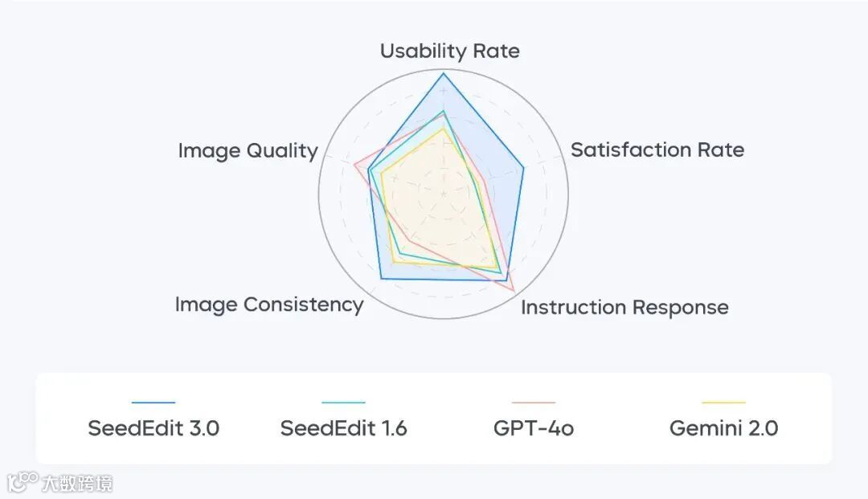Select the Satisfaction Rate axis label

(x=657, y=149)
